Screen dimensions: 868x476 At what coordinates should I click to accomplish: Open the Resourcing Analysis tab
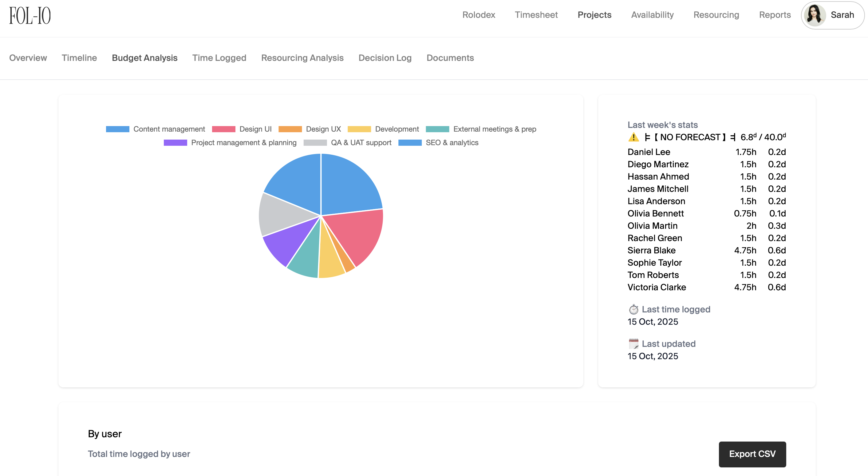click(x=302, y=58)
